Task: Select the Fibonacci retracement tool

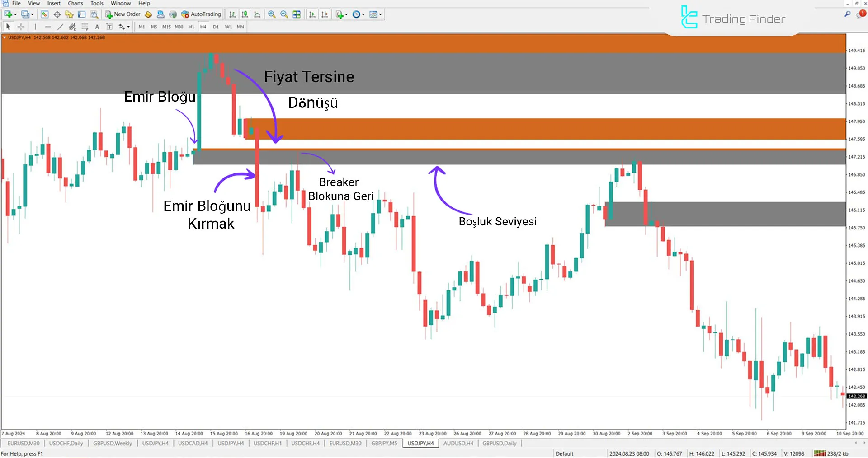Action: coord(85,27)
